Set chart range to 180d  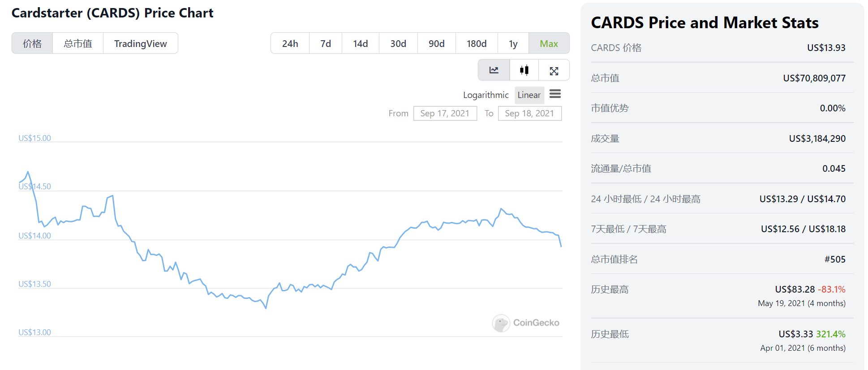tap(477, 43)
